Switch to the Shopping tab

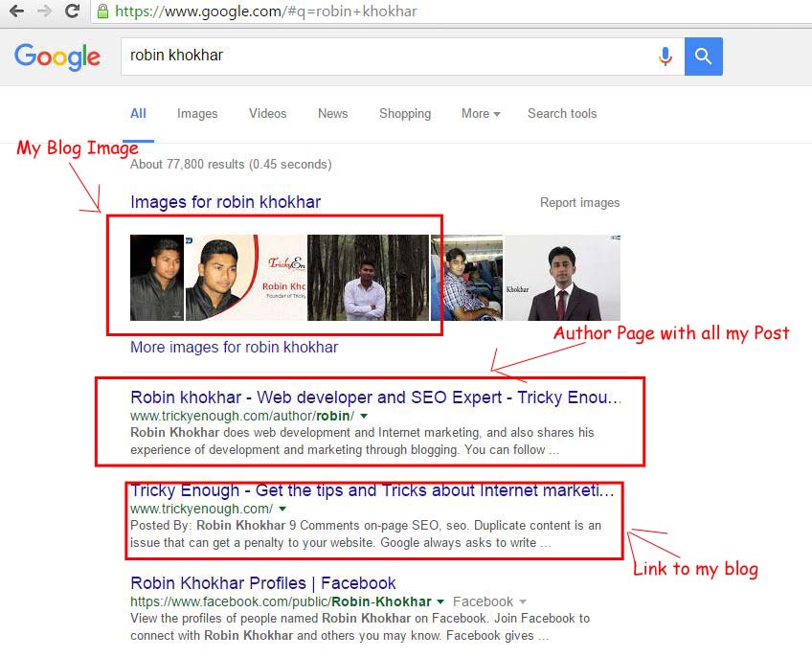(x=405, y=113)
